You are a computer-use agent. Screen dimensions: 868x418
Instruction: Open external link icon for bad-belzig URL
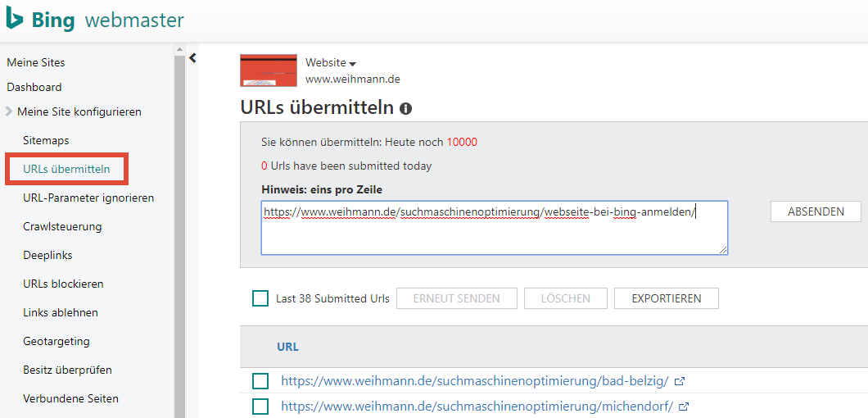click(x=680, y=381)
